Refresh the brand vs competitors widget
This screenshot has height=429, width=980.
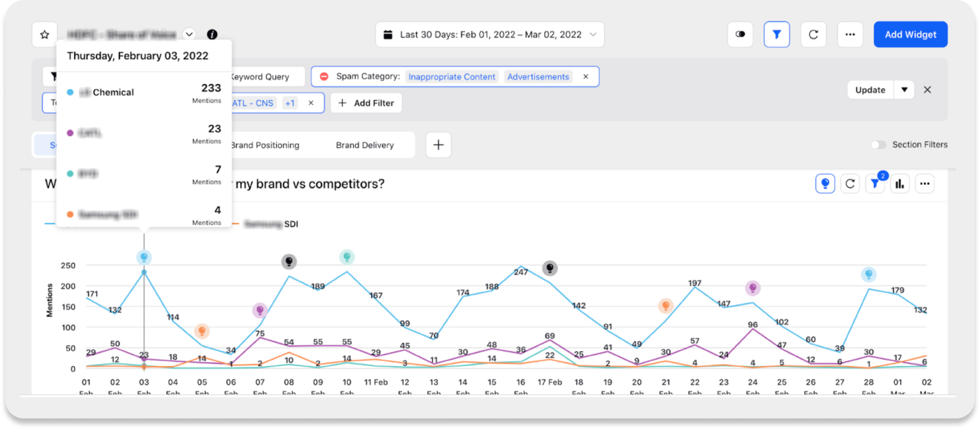[x=850, y=184]
